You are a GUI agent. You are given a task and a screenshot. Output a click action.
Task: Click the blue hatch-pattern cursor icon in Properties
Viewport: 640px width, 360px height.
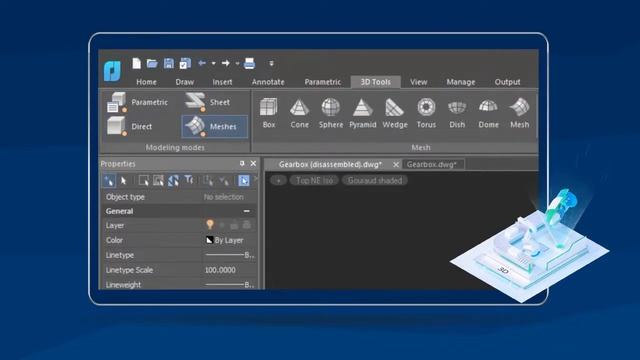(173, 180)
